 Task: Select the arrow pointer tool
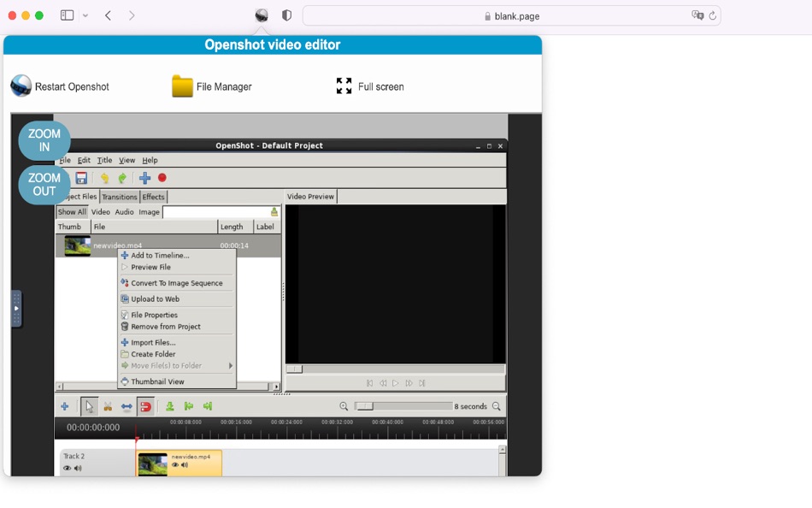click(x=89, y=407)
